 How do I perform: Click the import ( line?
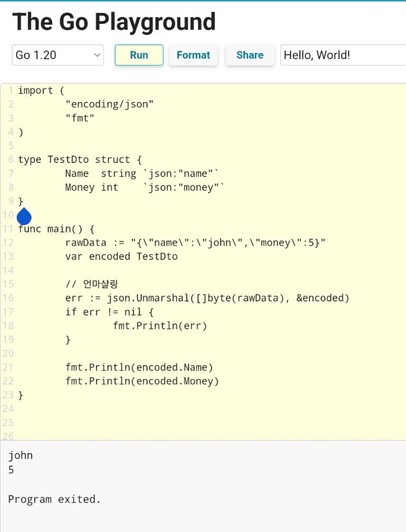pyautogui.click(x=41, y=90)
